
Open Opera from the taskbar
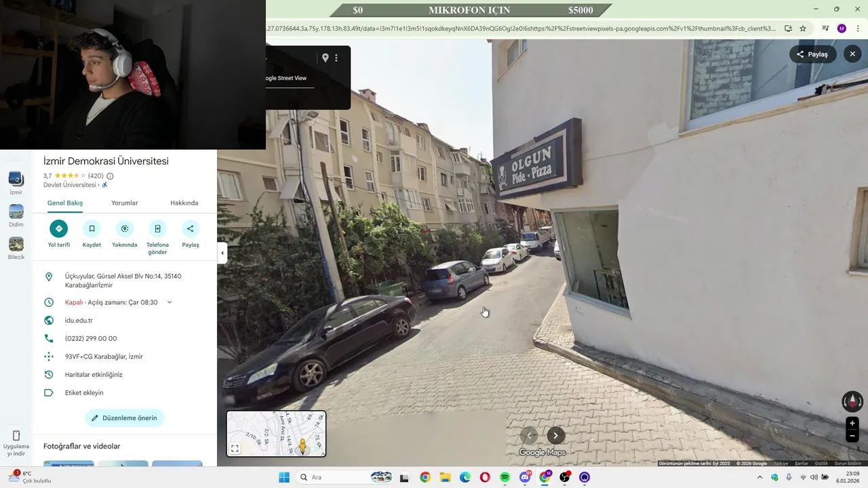485,477
